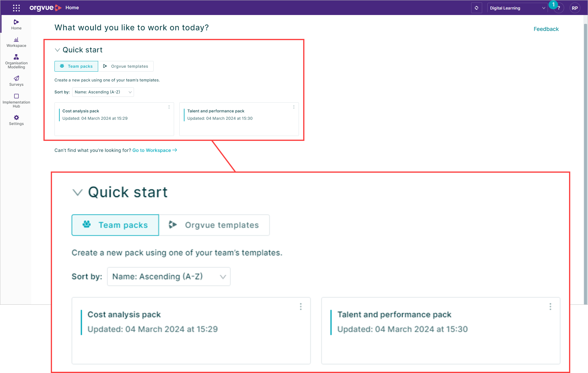Open Cost analysis pack card in magnified callout

click(x=191, y=331)
